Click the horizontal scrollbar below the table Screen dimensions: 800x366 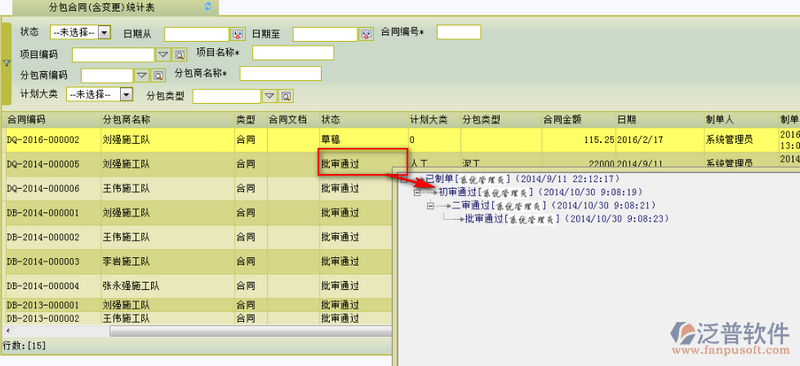coord(250,331)
